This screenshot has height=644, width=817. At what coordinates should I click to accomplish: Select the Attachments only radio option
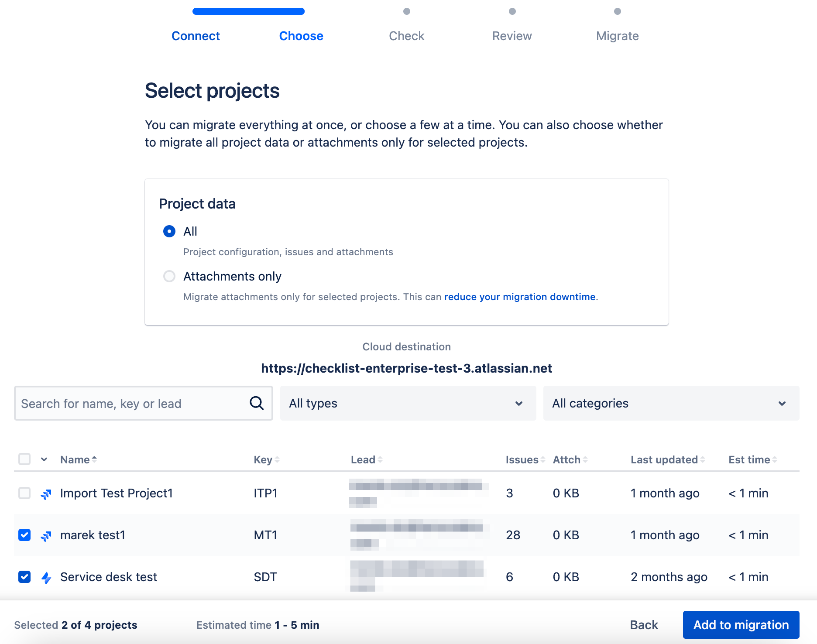169,276
